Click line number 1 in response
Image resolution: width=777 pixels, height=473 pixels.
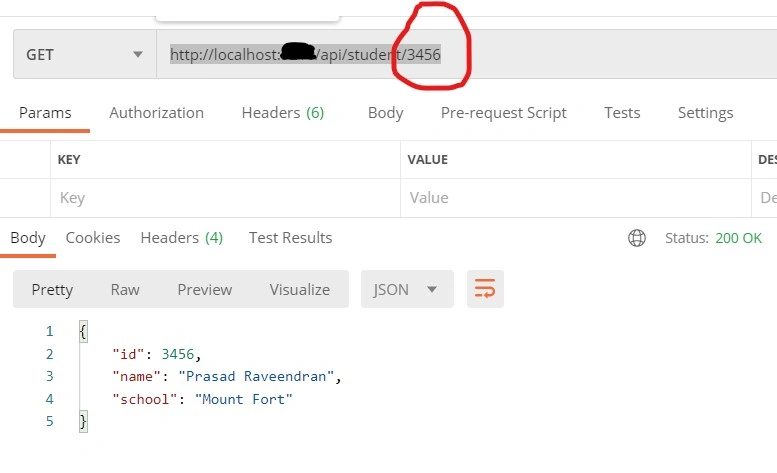pyautogui.click(x=50, y=331)
